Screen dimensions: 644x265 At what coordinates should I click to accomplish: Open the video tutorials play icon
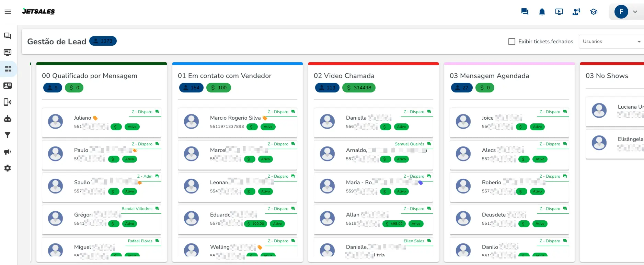559,12
